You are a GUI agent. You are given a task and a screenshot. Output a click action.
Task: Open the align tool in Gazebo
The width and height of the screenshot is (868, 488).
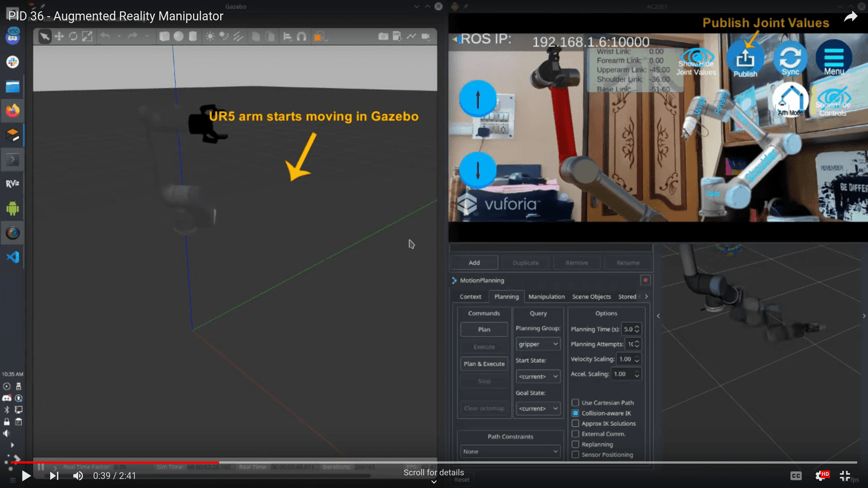click(x=287, y=37)
